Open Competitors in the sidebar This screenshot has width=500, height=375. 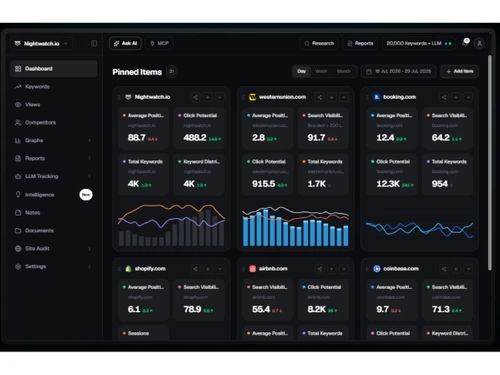(53, 123)
